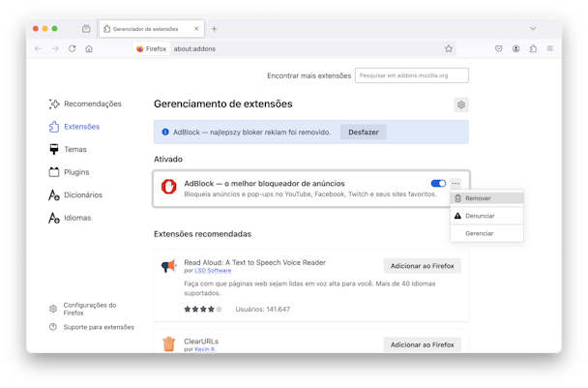Add ClearURLs with Adicionar ao Firefox
Screen dimensions: 588x388
(423, 344)
